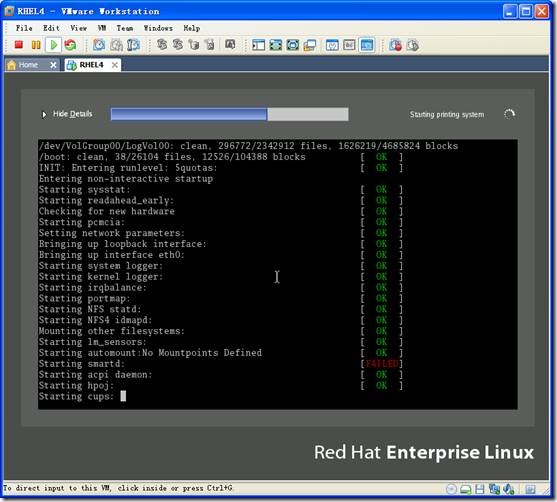
Task: Click the 'Starting acpi daemon:' console line
Action: 95,375
